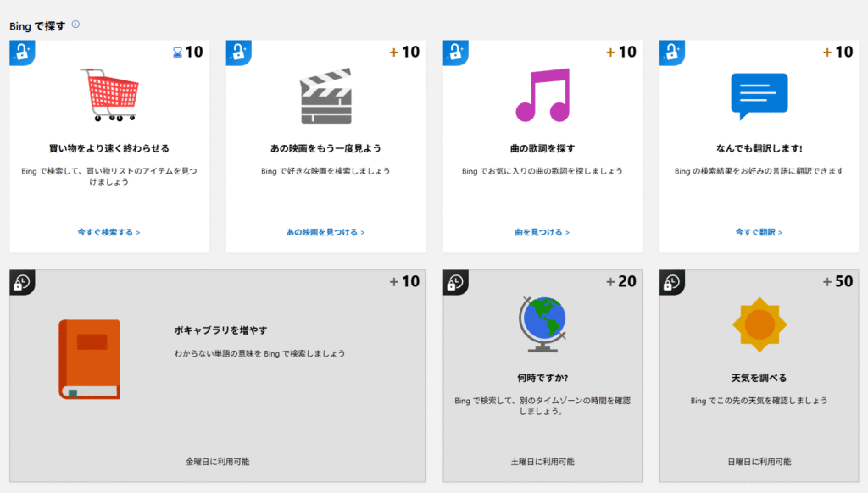This screenshot has height=493, width=868.
Task: Click the title "あの映画をもう一度見よう"
Action: click(x=325, y=148)
